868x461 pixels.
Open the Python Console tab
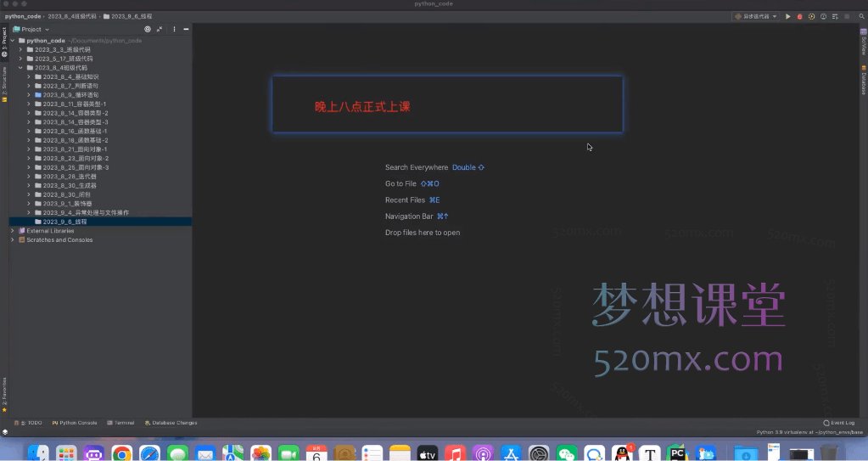tap(75, 423)
